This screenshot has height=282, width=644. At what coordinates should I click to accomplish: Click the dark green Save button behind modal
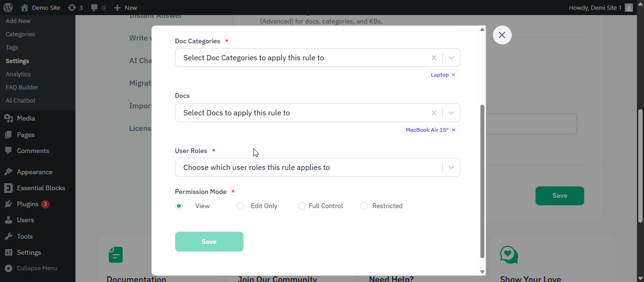[x=560, y=195]
